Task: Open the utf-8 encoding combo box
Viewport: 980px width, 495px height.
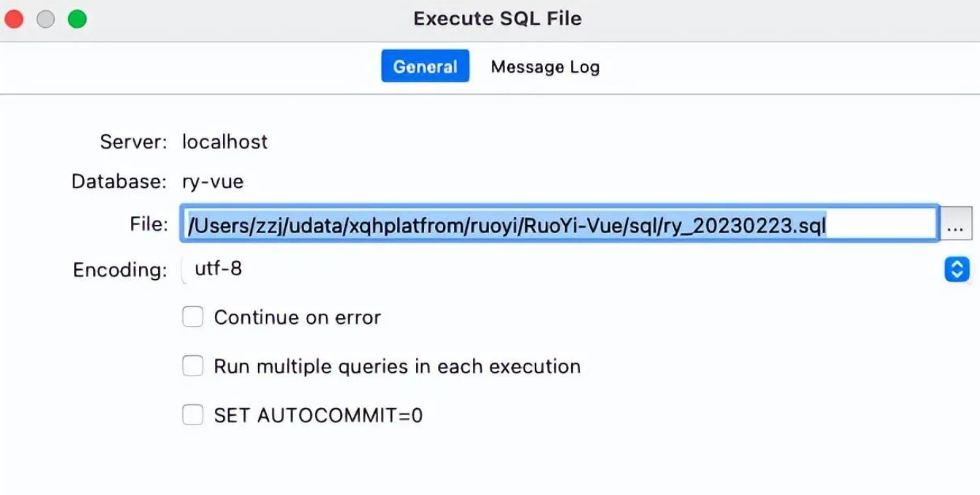Action: tap(576, 269)
